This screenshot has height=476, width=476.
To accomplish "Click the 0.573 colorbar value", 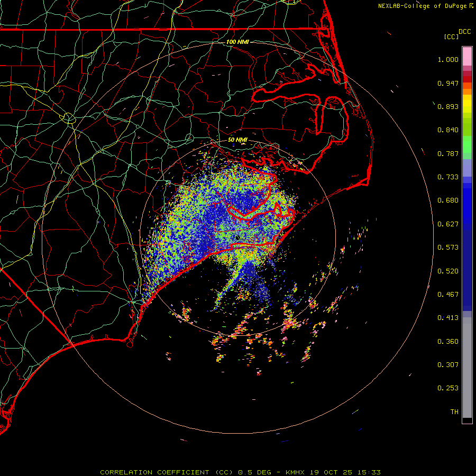I will pos(448,248).
